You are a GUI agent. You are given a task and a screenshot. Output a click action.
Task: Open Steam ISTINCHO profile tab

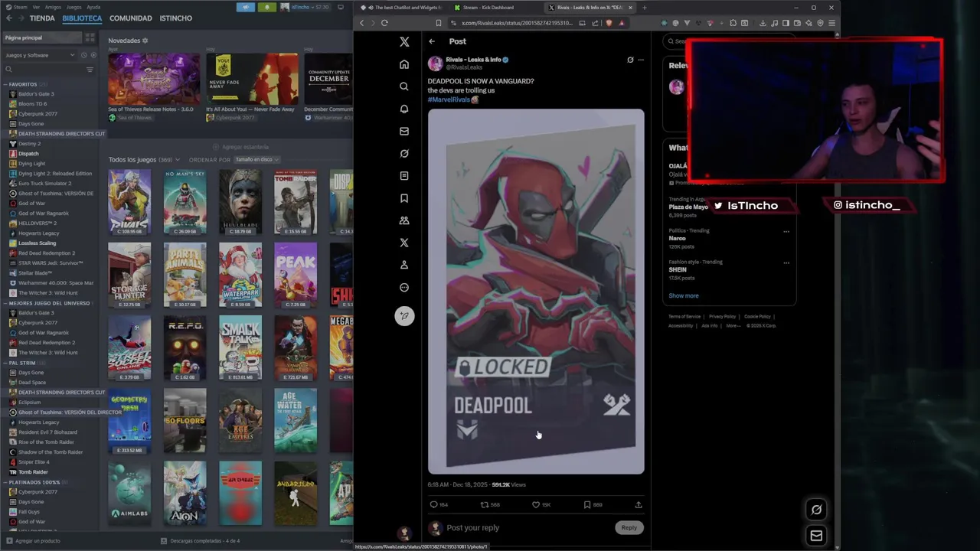point(175,18)
